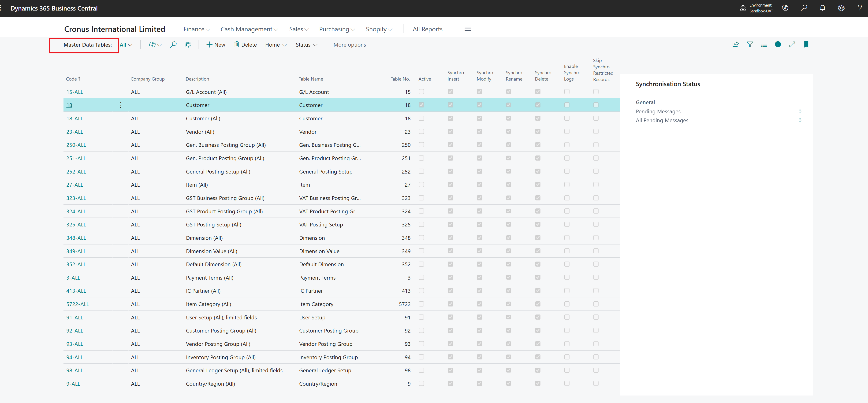Click the Active column header
The width and height of the screenshot is (868, 403).
coord(425,79)
